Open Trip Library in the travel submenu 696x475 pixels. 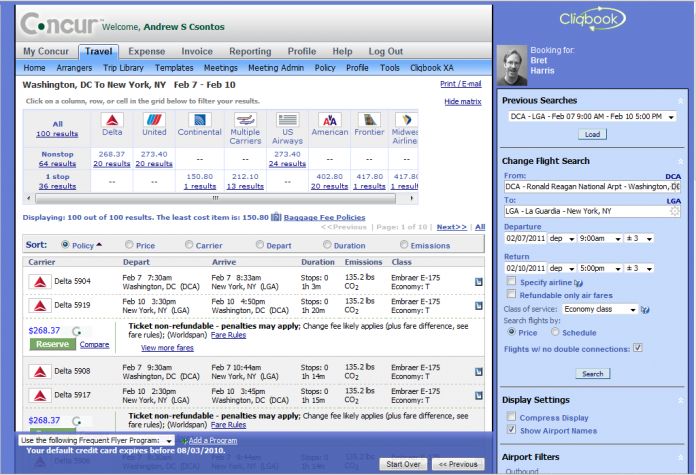[123, 68]
